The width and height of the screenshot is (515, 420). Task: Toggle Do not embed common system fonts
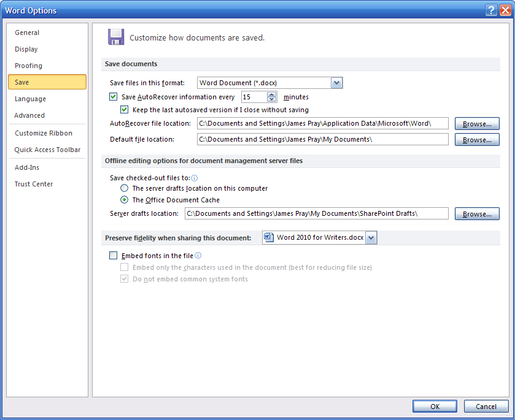click(x=124, y=279)
